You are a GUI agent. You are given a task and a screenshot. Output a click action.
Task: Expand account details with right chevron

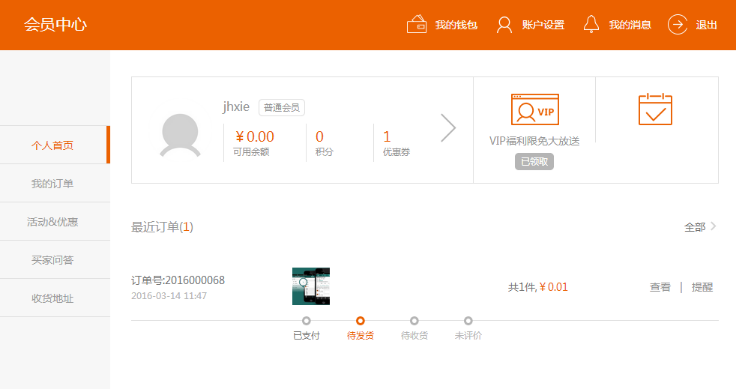(448, 128)
